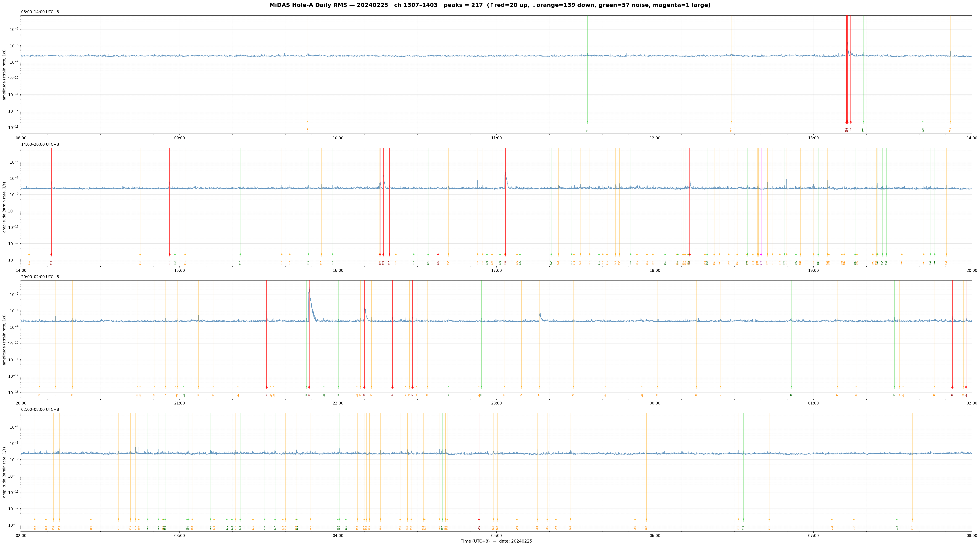This screenshot has height=546, width=980.
Task: Click the '17:00' time tick label
Action: (x=496, y=270)
